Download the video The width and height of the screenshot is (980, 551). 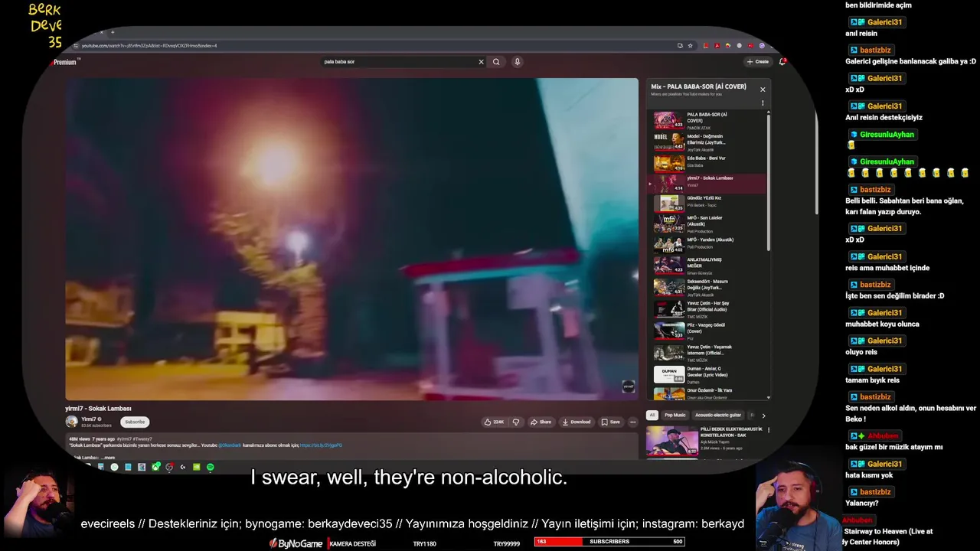[577, 422]
